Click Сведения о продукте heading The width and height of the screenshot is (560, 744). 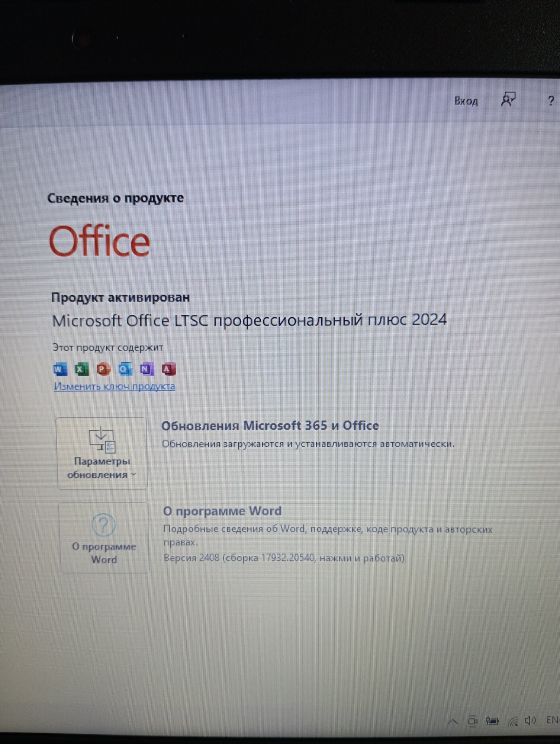115,198
